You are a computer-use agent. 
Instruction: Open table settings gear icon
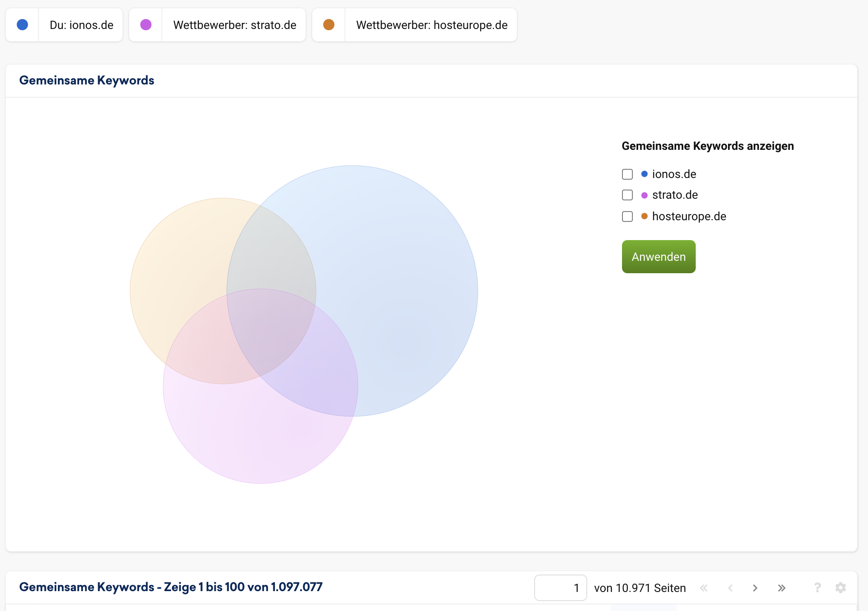tap(841, 587)
